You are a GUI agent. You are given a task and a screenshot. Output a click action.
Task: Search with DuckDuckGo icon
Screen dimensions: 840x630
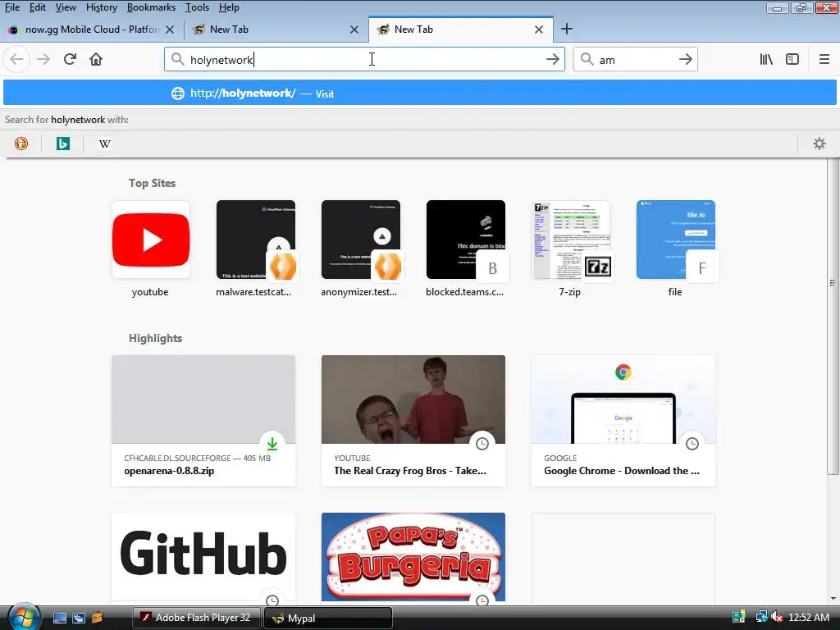click(21, 144)
